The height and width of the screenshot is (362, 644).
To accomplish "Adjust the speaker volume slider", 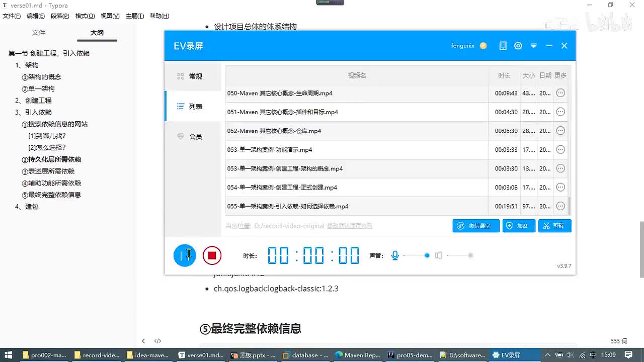I will 459,255.
